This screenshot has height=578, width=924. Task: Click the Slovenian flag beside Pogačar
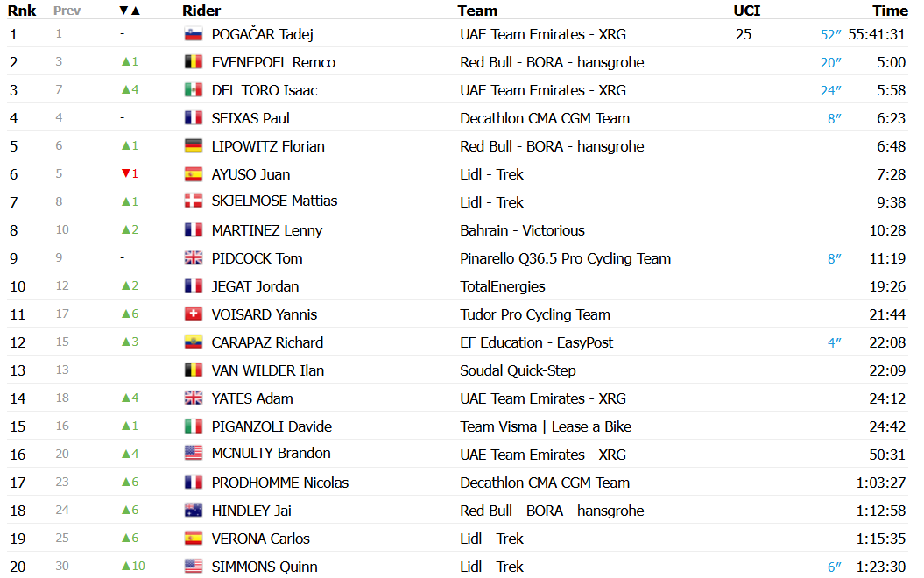click(x=194, y=34)
